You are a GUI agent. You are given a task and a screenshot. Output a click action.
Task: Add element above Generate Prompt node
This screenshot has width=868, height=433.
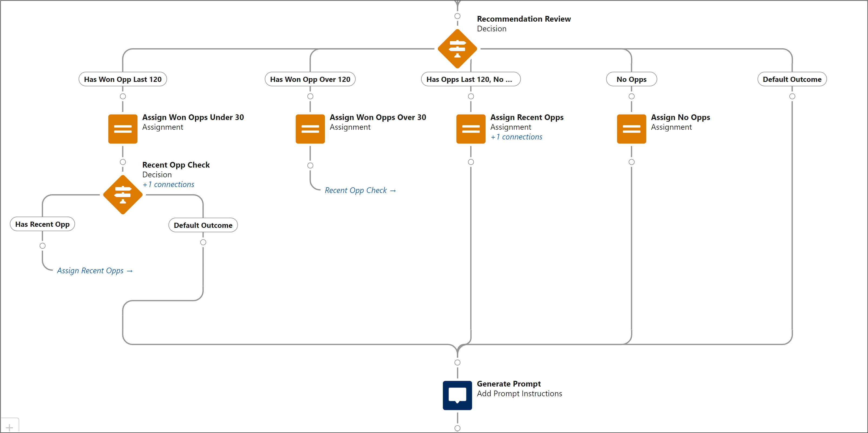(x=457, y=363)
